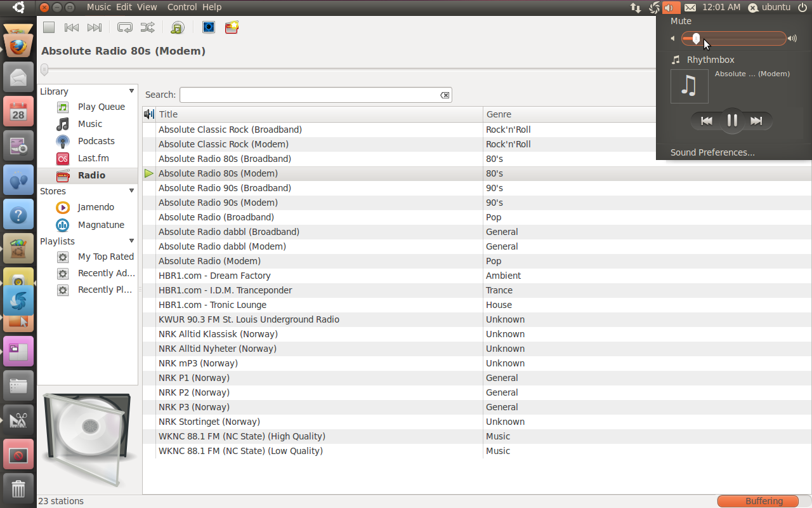Clear the search field with the clear icon
Screen dimensions: 812x508
click(445, 95)
